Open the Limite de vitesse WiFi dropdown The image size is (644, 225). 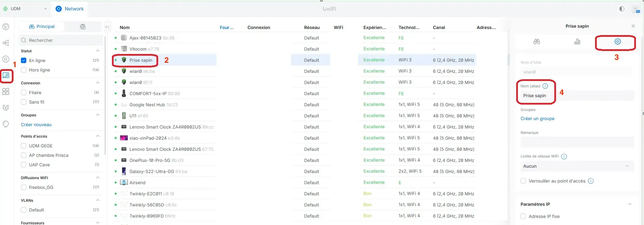click(x=577, y=166)
